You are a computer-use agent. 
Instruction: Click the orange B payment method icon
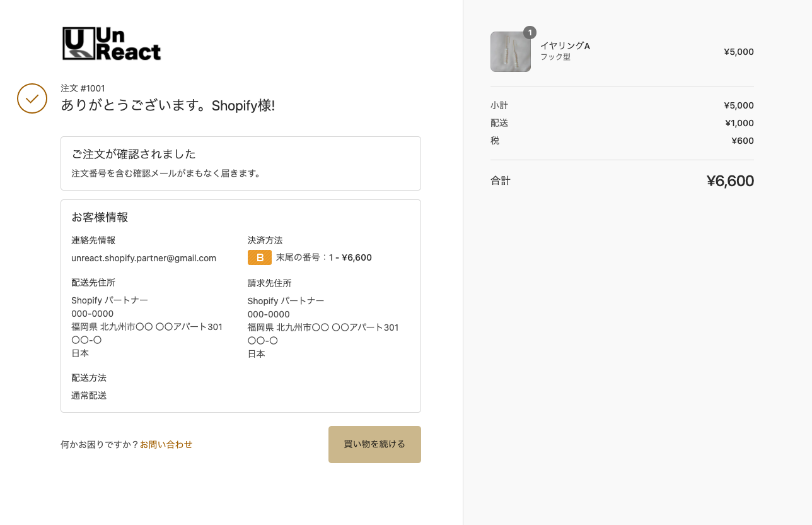[260, 257]
